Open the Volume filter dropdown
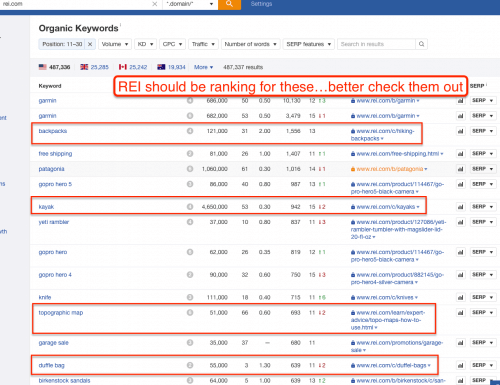Screen dimensions: 500x385 point(115,44)
